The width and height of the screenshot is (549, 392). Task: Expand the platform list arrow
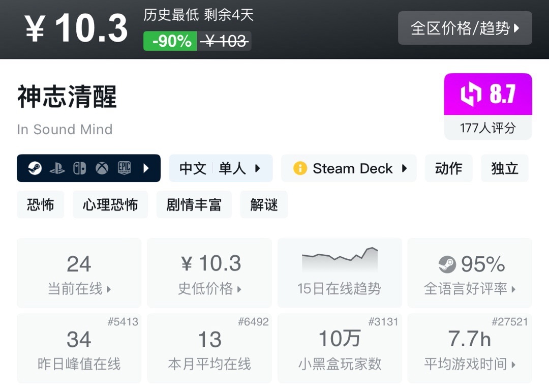point(146,168)
